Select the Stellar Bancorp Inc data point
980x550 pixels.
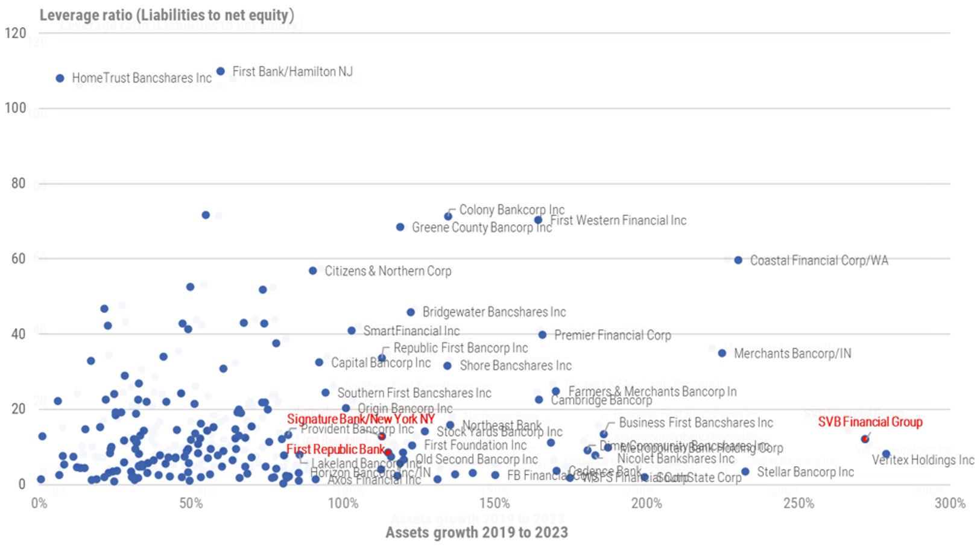[x=745, y=472]
